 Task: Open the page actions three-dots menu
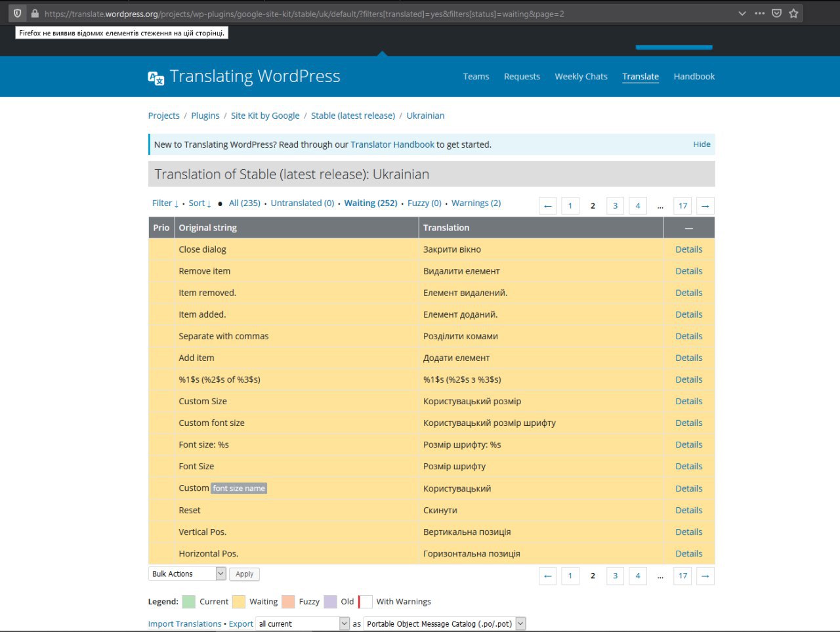click(759, 13)
